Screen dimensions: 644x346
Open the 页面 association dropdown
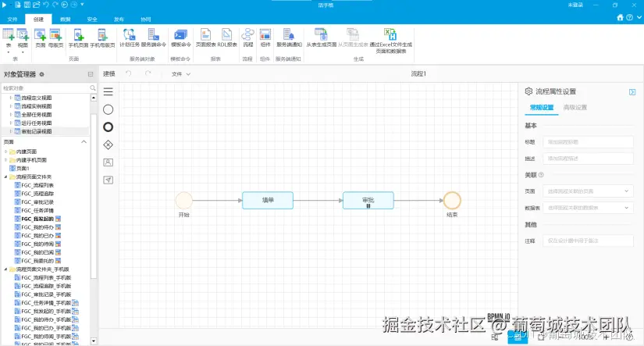point(588,191)
